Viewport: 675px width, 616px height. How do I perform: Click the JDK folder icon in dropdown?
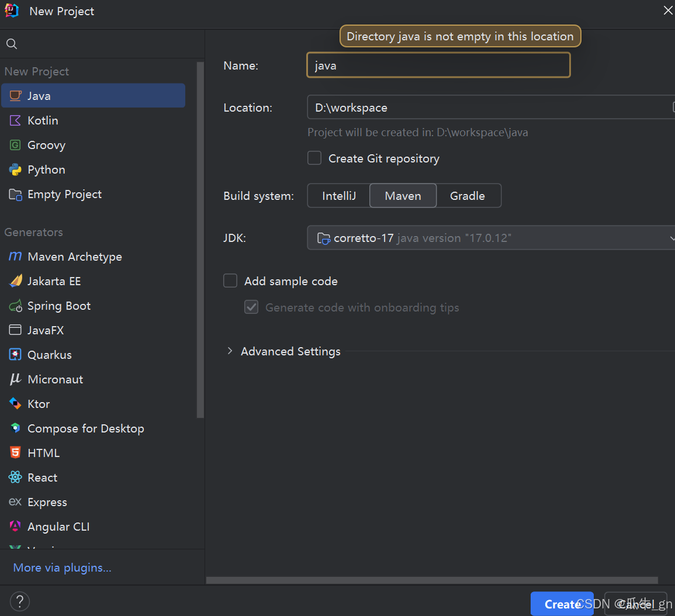[323, 238]
